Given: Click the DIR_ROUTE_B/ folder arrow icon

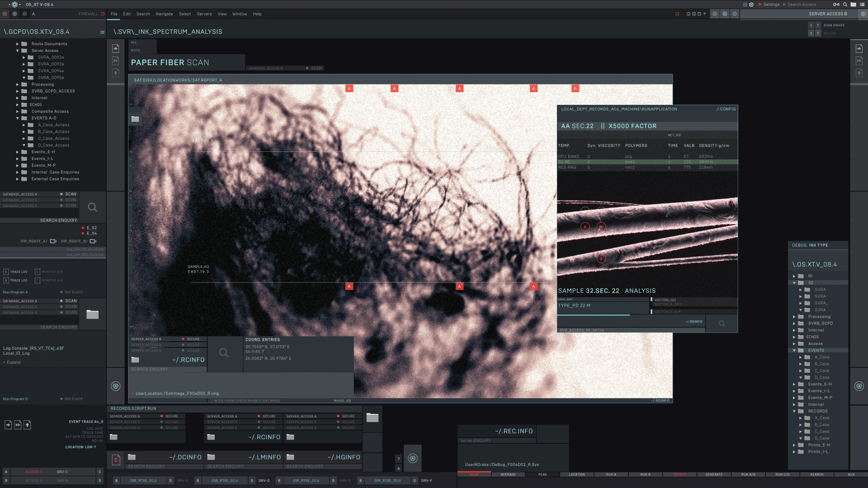Looking at the screenshot, I should pos(93,241).
